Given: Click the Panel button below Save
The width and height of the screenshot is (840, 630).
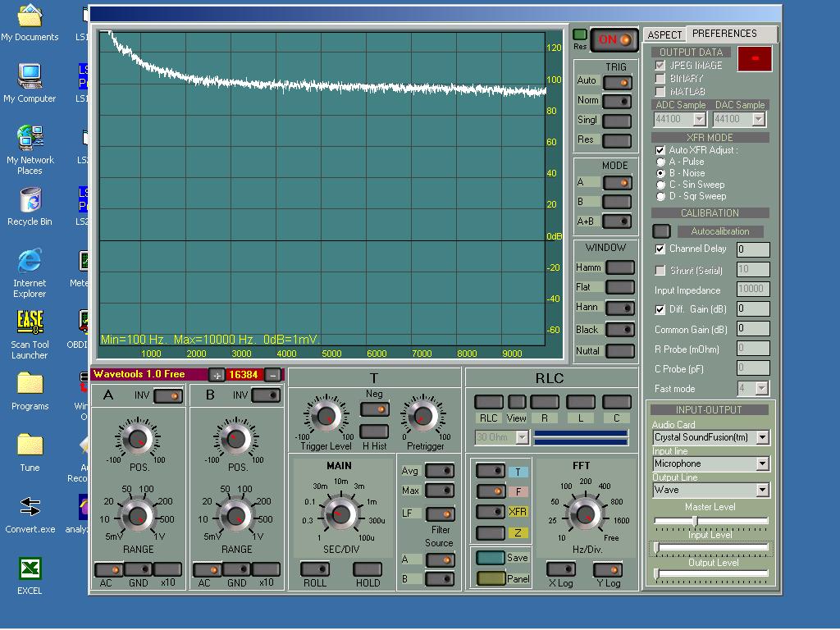Looking at the screenshot, I should coord(491,578).
